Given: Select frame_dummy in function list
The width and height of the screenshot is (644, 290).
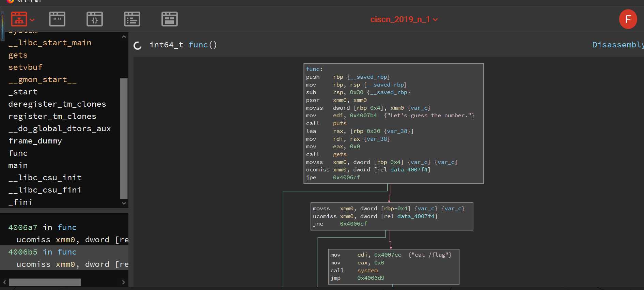Looking at the screenshot, I should (35, 141).
